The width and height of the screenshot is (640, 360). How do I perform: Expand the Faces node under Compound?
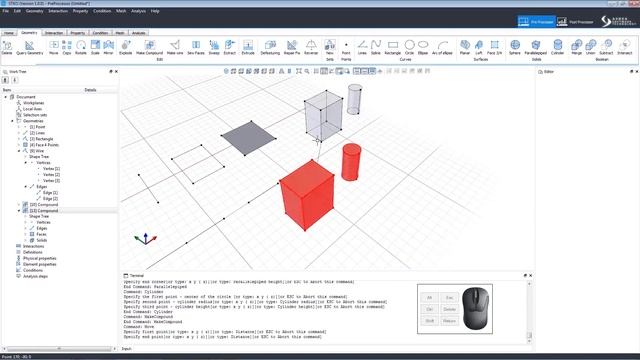tap(25, 234)
